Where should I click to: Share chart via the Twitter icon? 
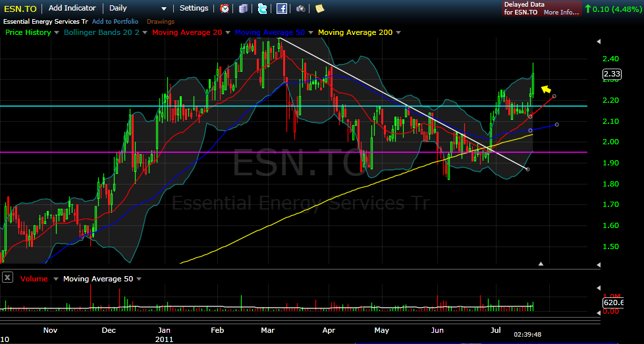pyautogui.click(x=263, y=8)
